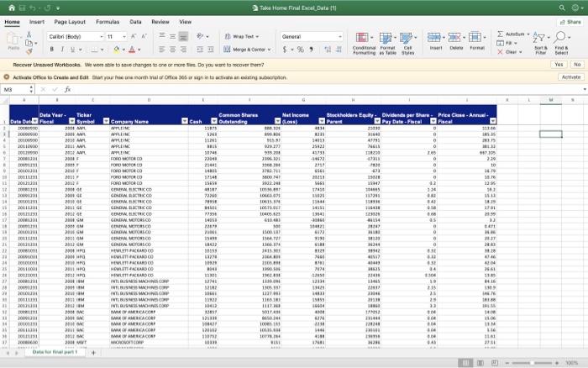Click the AutoSum sigma button
Viewport: 588px width, 368px height.
512,34
